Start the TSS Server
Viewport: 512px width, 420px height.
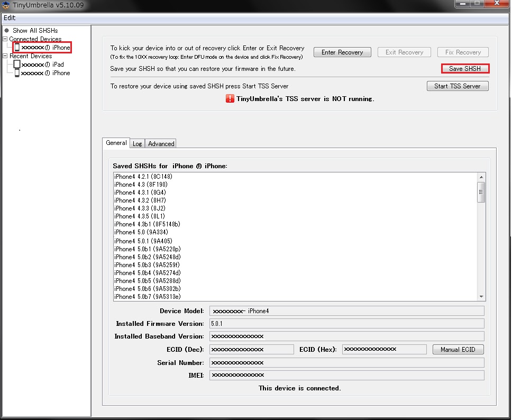click(x=457, y=86)
